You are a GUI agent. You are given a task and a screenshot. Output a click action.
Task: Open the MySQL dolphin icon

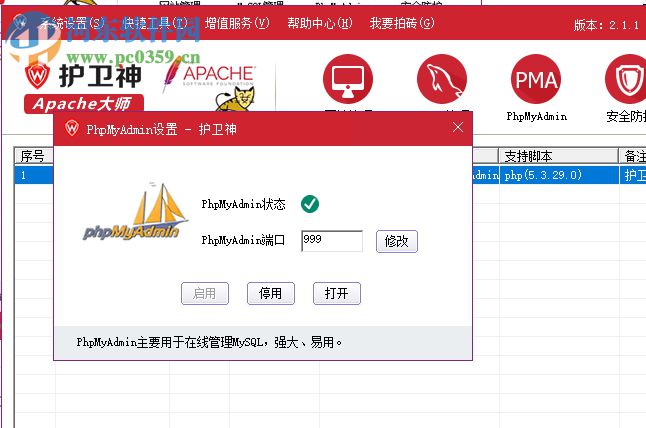pyautogui.click(x=442, y=79)
